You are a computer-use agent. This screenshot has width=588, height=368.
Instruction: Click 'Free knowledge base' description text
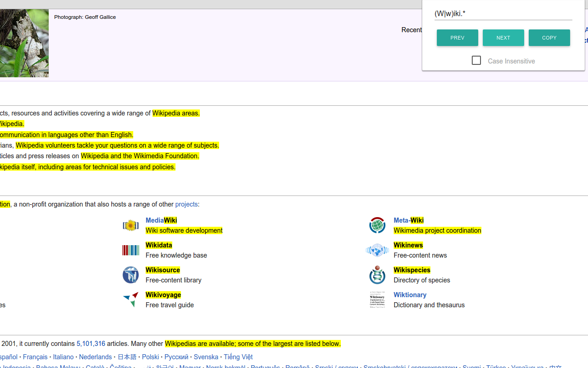point(176,255)
